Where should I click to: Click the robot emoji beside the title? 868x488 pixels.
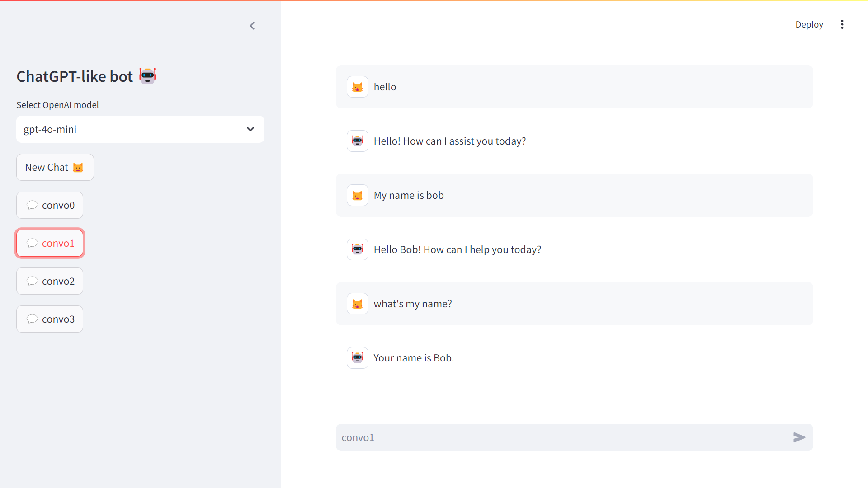click(x=147, y=76)
